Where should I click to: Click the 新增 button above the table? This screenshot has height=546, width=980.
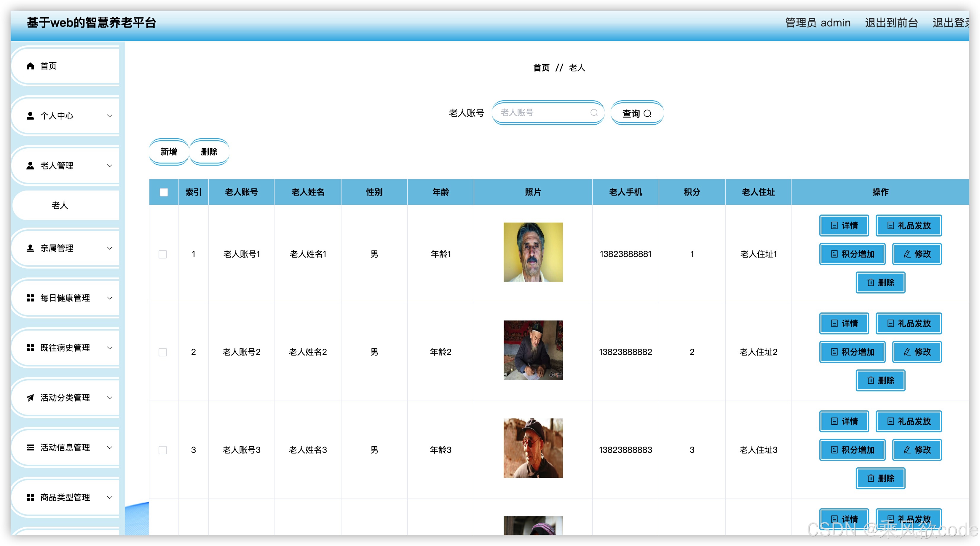pos(169,152)
